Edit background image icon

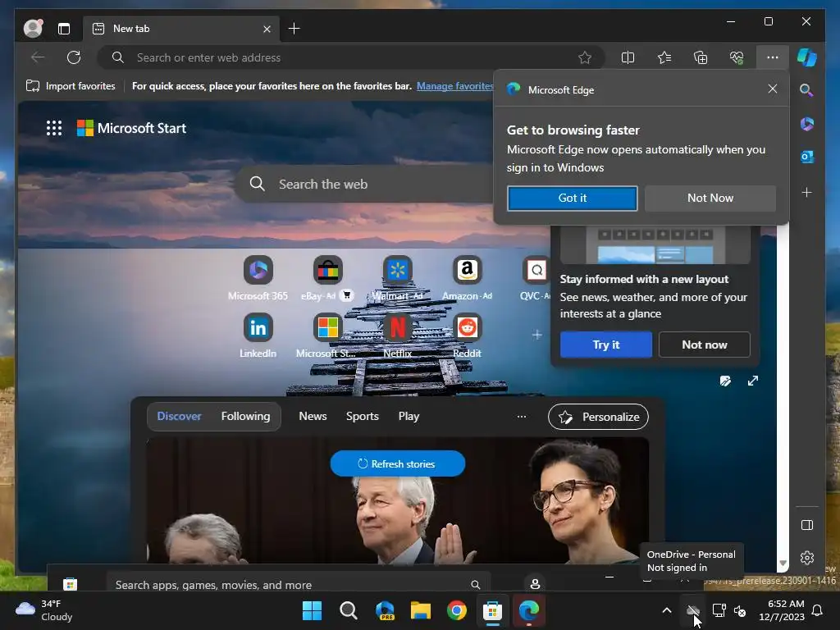(x=725, y=381)
